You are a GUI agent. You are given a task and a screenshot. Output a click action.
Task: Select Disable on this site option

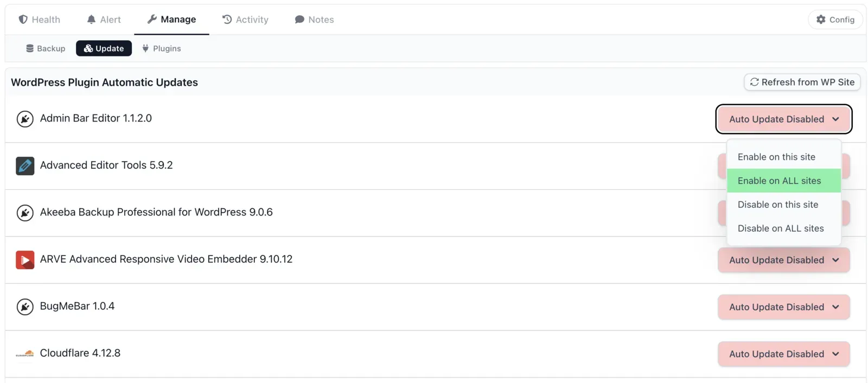[784, 205]
